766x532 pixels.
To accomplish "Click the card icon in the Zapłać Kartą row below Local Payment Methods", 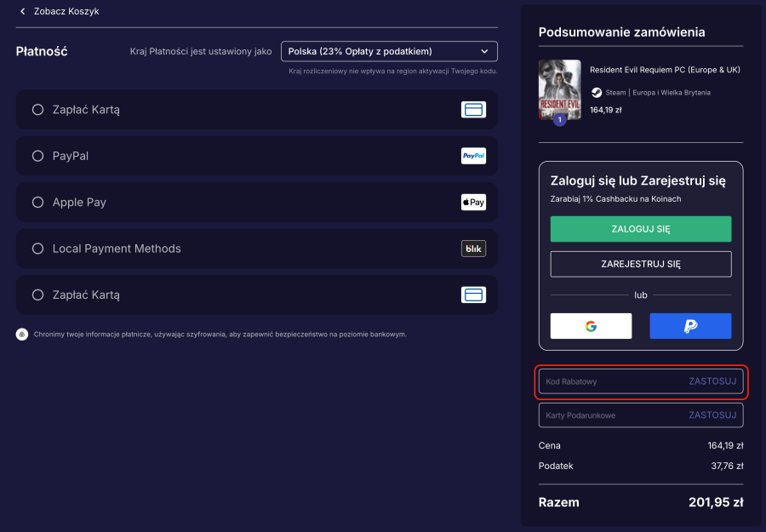I will tap(473, 295).
